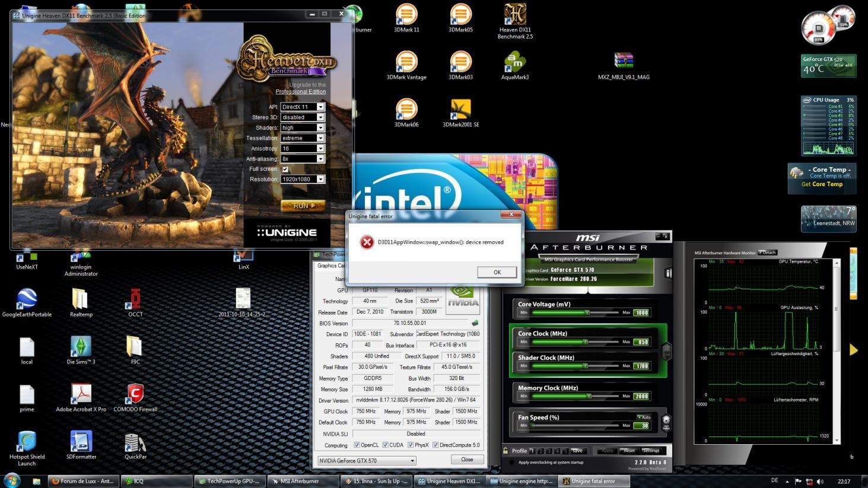Select Afterburner profile slot 1

click(x=532, y=451)
